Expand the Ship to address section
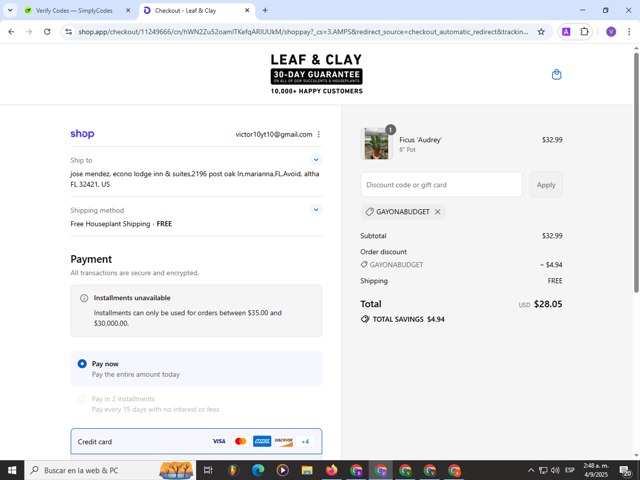Image resolution: width=640 pixels, height=480 pixels. [316, 160]
